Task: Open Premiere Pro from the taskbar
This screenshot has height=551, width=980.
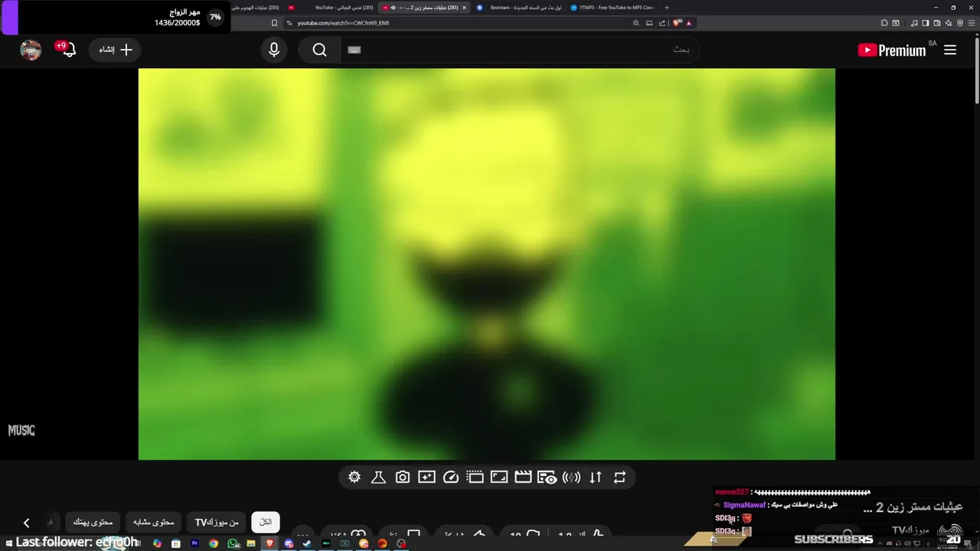Action: [194, 543]
